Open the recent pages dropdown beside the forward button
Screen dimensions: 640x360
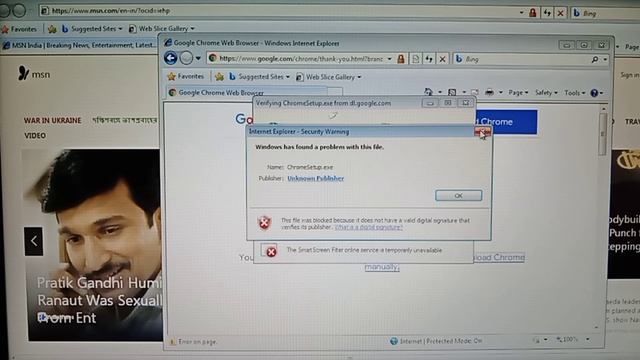pos(198,59)
